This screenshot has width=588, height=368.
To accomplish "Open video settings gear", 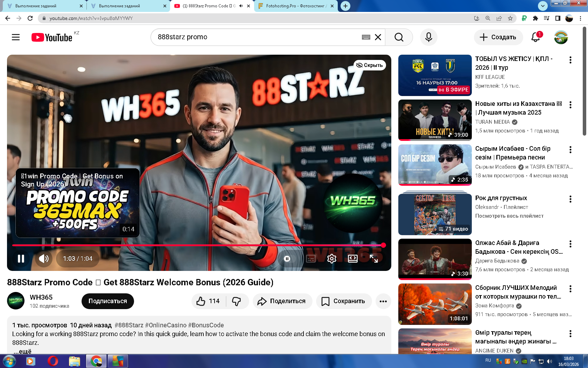I will [332, 259].
